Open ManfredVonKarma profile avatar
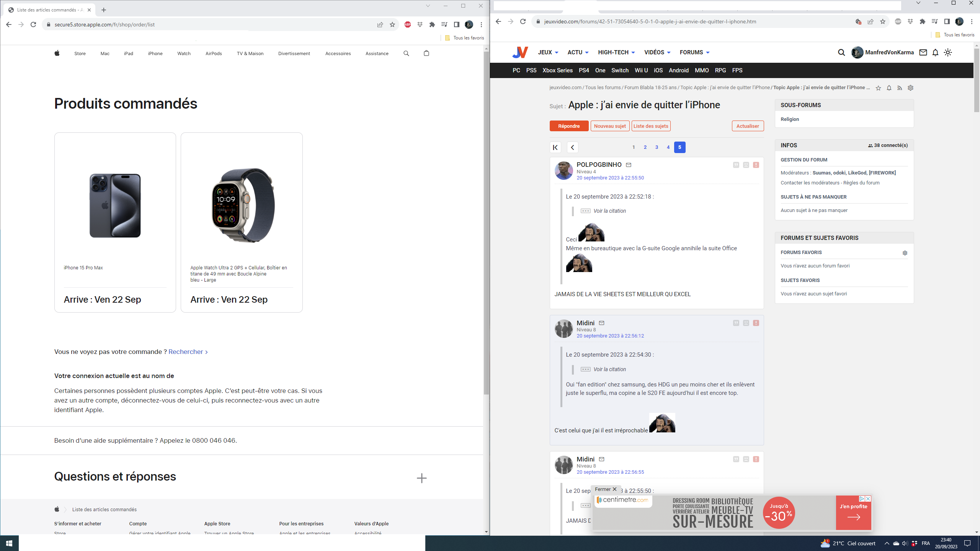980x551 pixels. point(857,52)
